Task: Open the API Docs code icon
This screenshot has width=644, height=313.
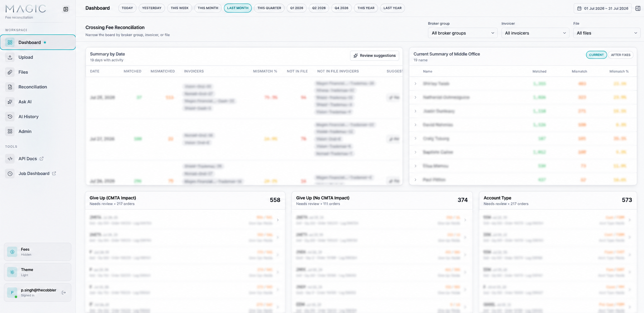Action: point(10,158)
